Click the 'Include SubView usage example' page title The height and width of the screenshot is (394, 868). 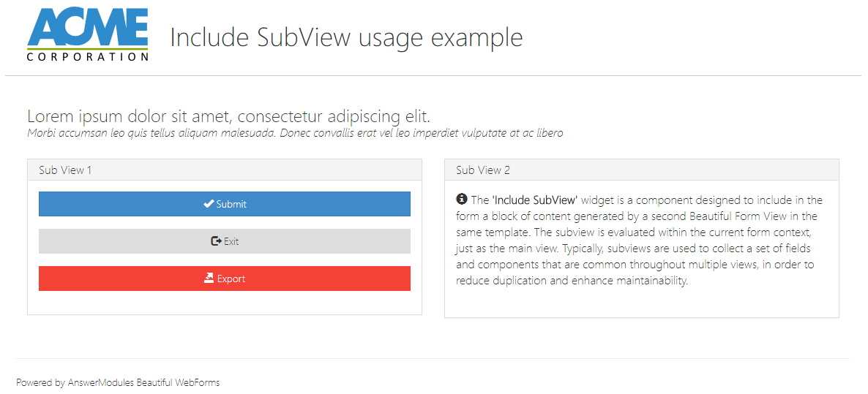pos(346,37)
